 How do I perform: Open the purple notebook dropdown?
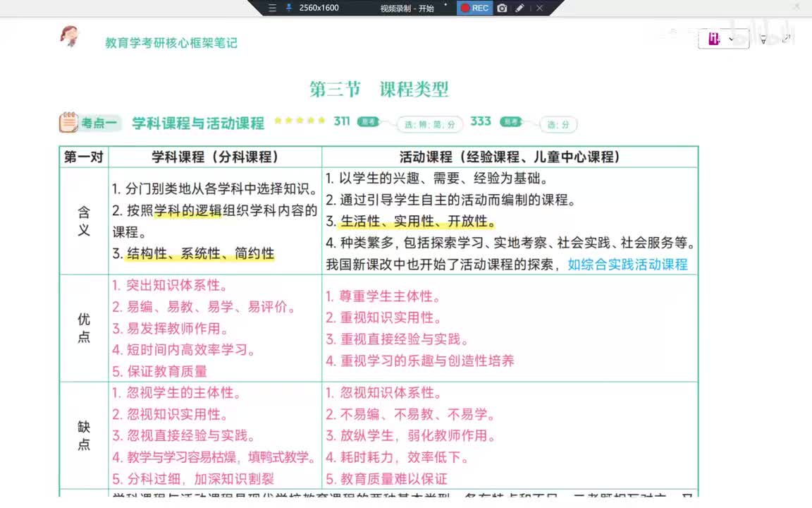click(x=723, y=39)
